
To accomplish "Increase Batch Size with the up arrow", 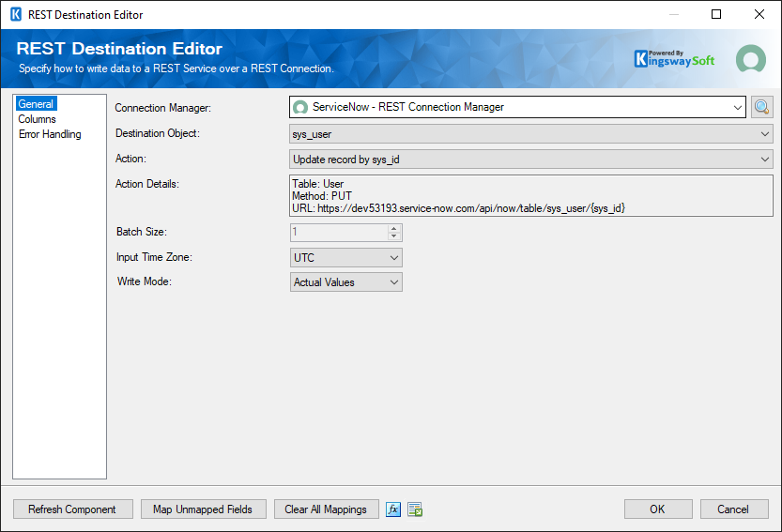I will click(x=394, y=228).
